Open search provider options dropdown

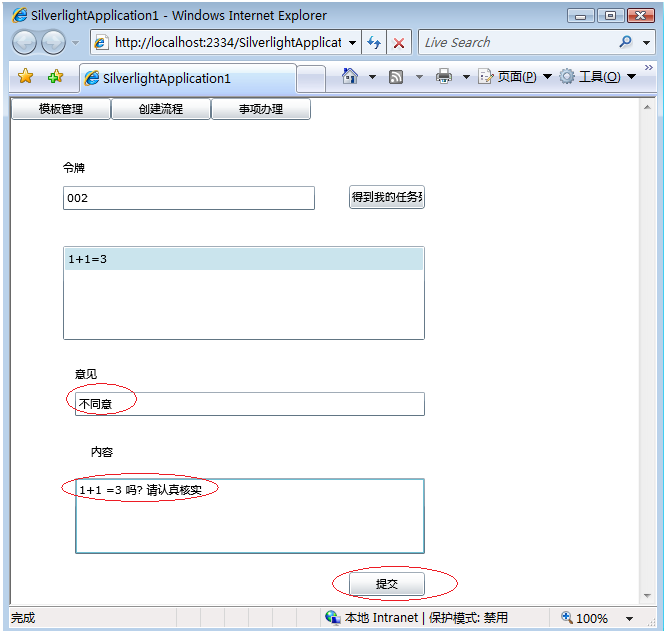pos(646,42)
